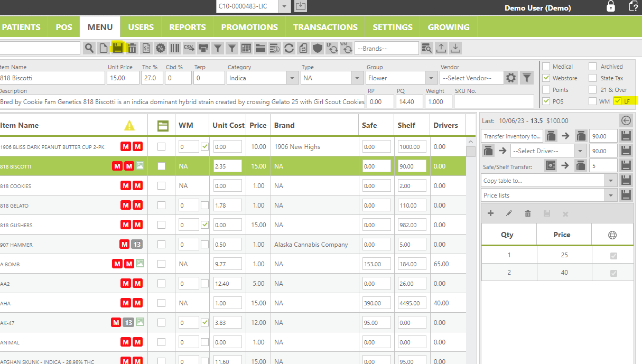Uncheck the POS checkbox
642x364 pixels.
(x=546, y=101)
